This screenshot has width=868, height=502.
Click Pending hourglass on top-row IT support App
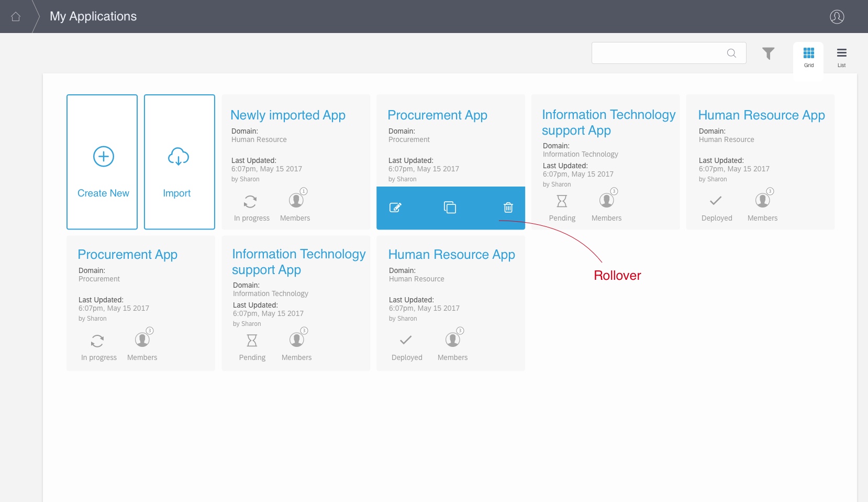[562, 201]
